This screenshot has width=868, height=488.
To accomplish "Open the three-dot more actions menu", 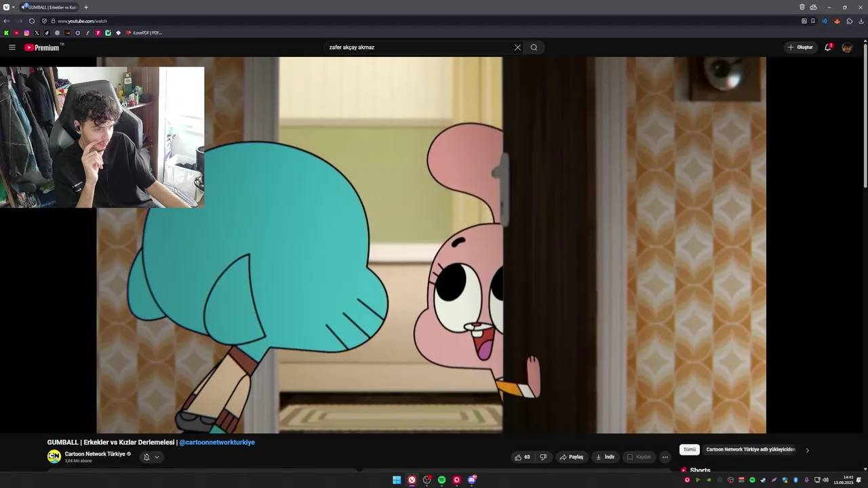I will (x=665, y=457).
